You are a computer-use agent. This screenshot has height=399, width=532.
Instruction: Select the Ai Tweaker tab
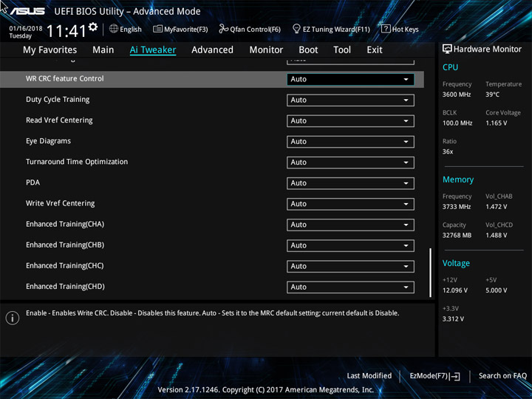click(153, 50)
